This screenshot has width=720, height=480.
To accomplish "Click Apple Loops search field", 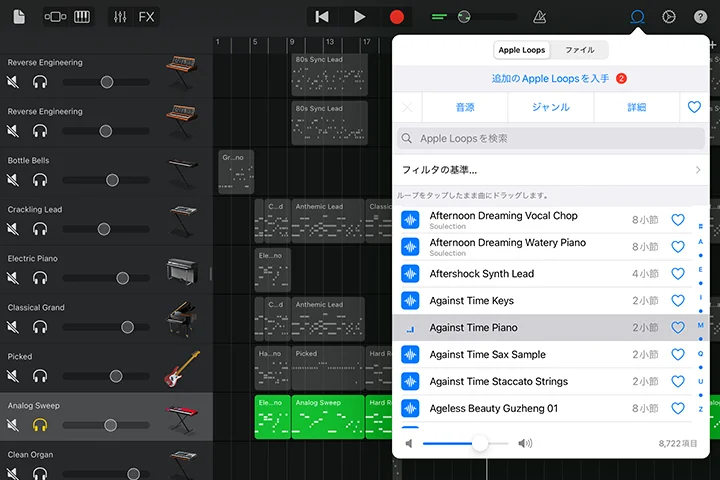I will pyautogui.click(x=551, y=138).
